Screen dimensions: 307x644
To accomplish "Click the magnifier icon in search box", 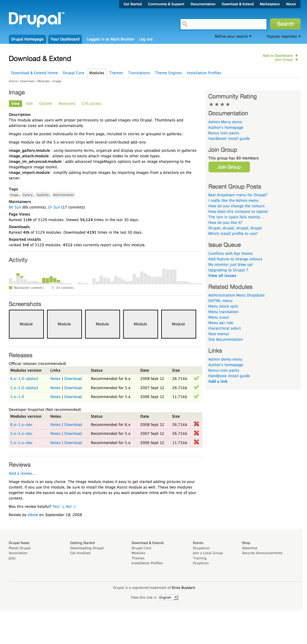I will pos(185,24).
